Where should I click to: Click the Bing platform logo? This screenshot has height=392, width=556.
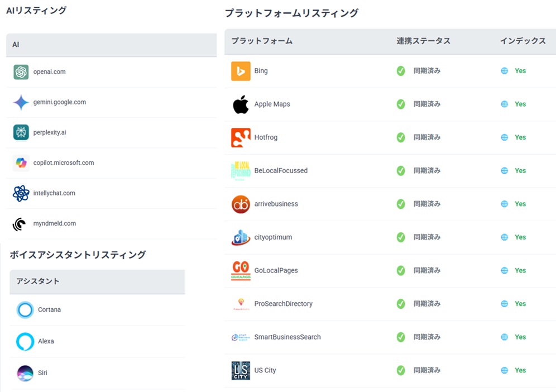click(241, 71)
